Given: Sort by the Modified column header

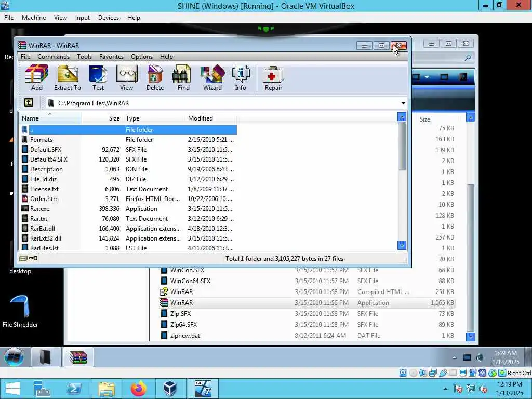Looking at the screenshot, I should point(211,118).
